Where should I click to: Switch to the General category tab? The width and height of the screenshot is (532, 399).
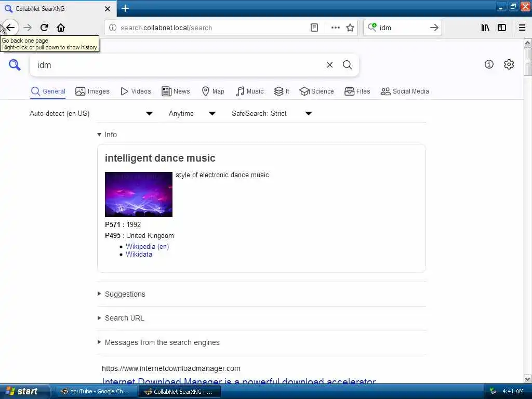48,91
